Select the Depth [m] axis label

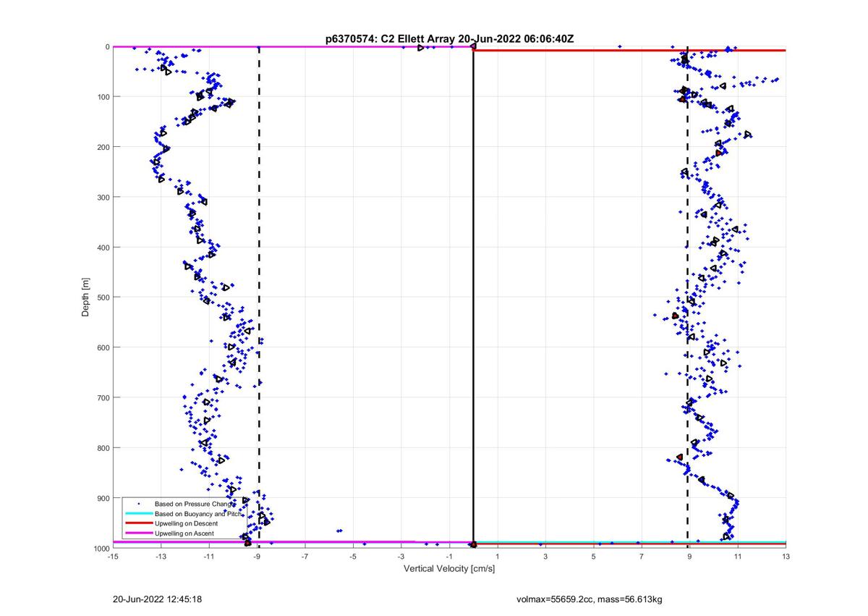coord(86,298)
